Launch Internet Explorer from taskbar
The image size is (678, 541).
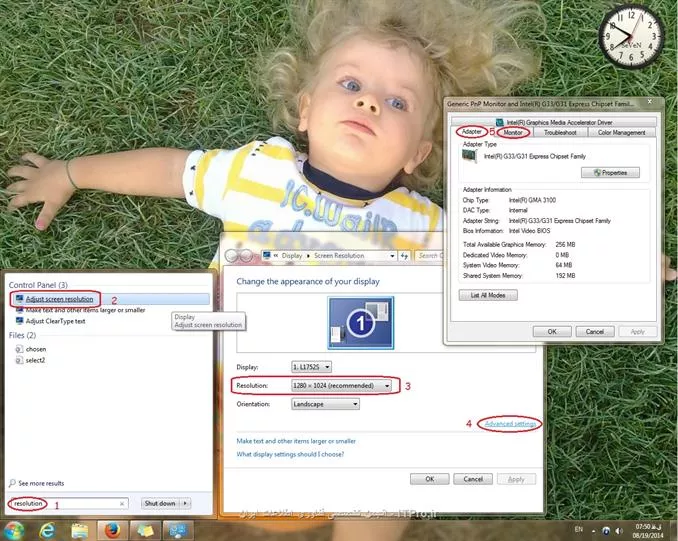tap(47, 531)
